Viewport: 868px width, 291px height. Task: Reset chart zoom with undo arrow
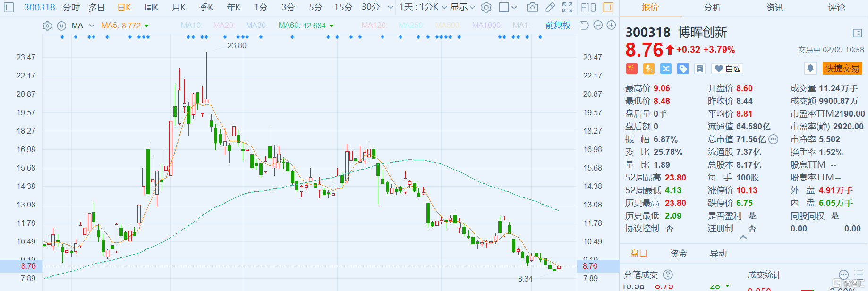[x=584, y=26]
